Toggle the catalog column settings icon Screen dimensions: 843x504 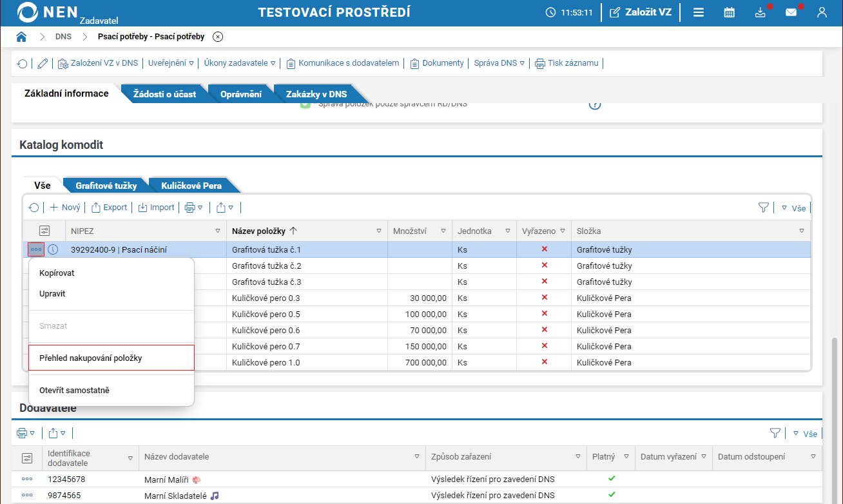44,231
